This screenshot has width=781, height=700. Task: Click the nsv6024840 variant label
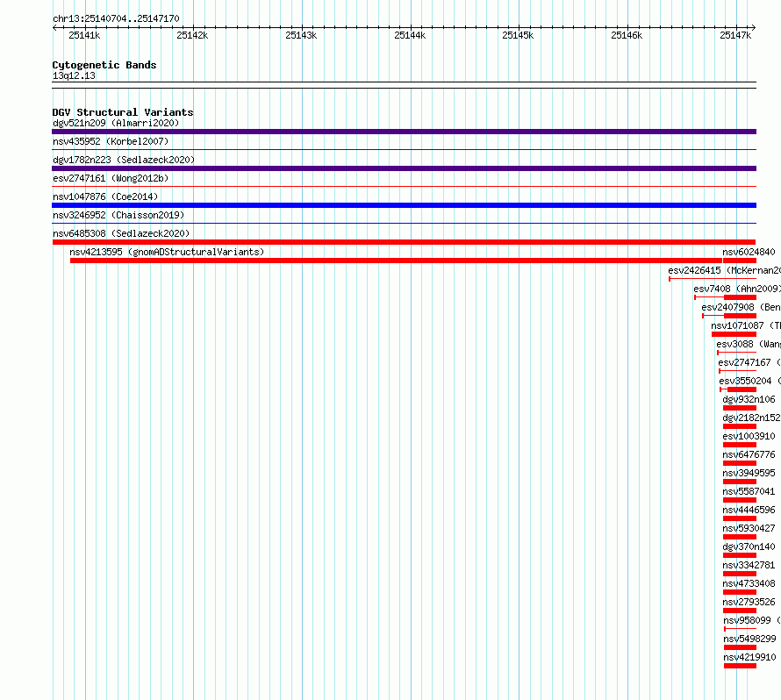click(749, 252)
